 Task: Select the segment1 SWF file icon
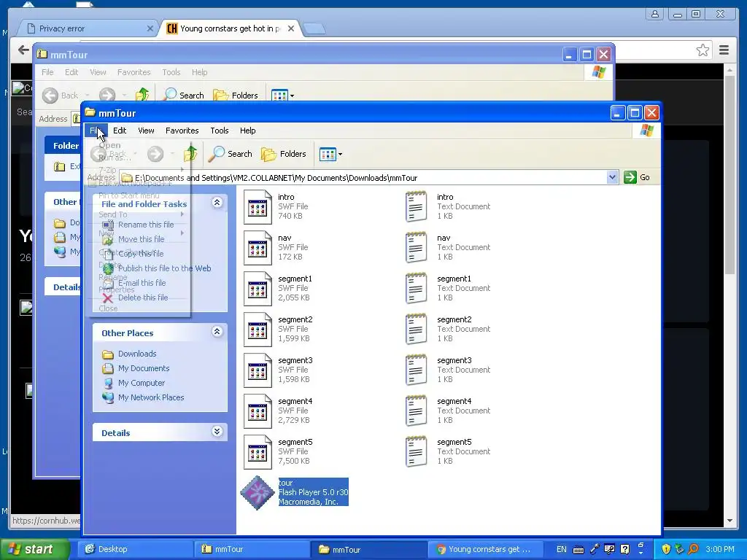[x=258, y=289]
